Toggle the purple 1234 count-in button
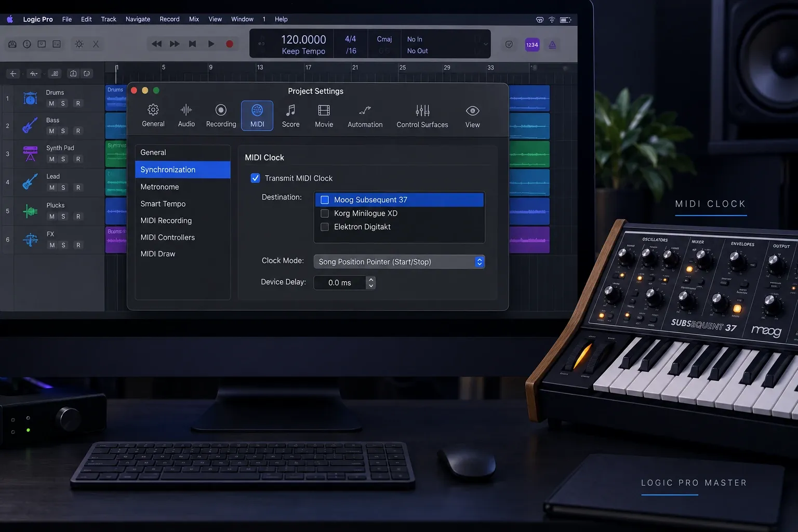This screenshot has height=532, width=798. point(532,45)
